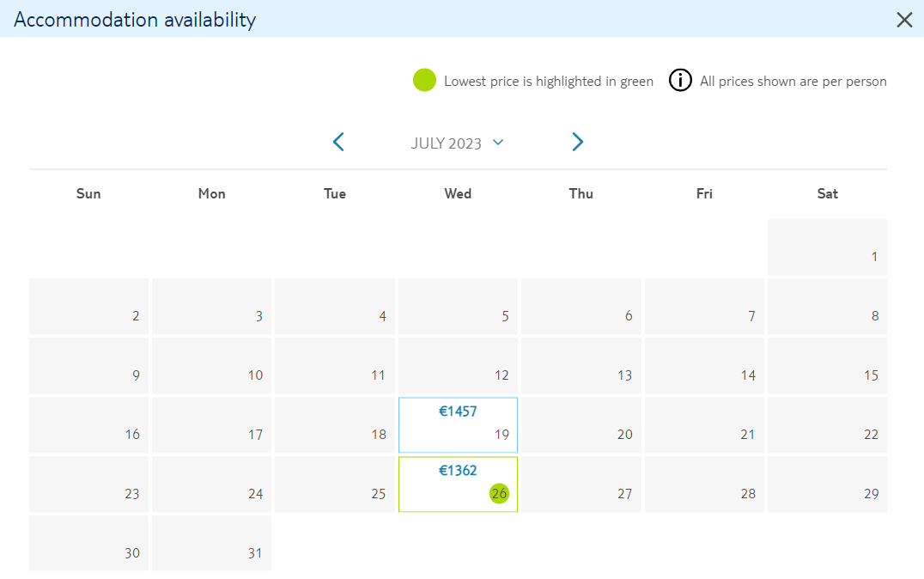Click the day 9 calendar cell
Screen dimensions: 924x579
89,366
